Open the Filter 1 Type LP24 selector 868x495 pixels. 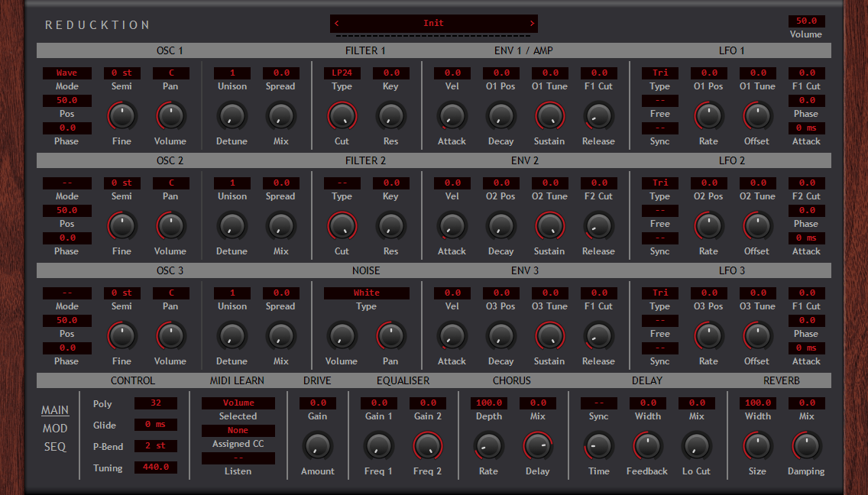pyautogui.click(x=342, y=73)
